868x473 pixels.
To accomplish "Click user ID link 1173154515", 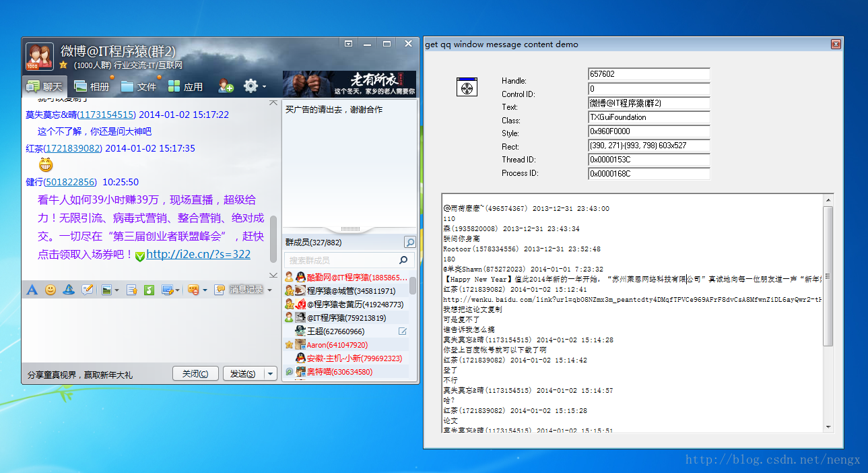I will [x=107, y=115].
